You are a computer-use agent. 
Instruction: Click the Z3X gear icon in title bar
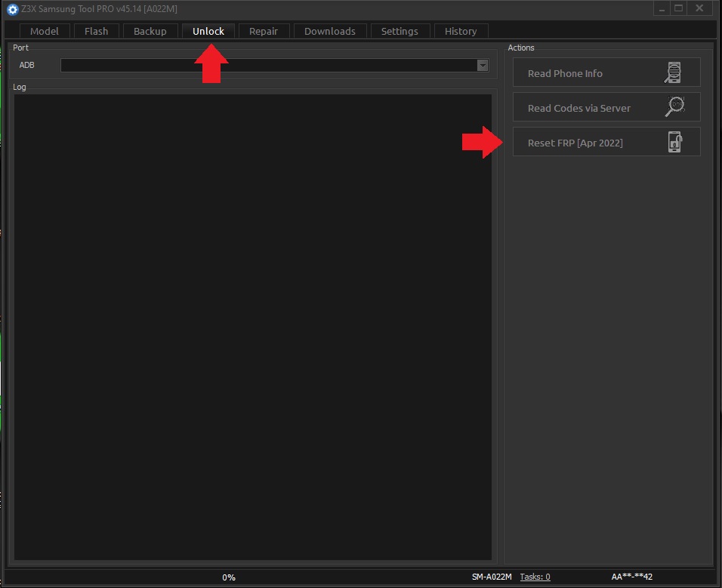pyautogui.click(x=12, y=9)
